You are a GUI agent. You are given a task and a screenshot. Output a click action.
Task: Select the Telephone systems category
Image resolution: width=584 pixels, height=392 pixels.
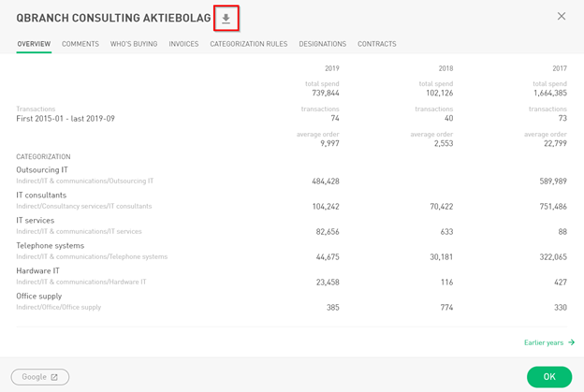coord(50,246)
